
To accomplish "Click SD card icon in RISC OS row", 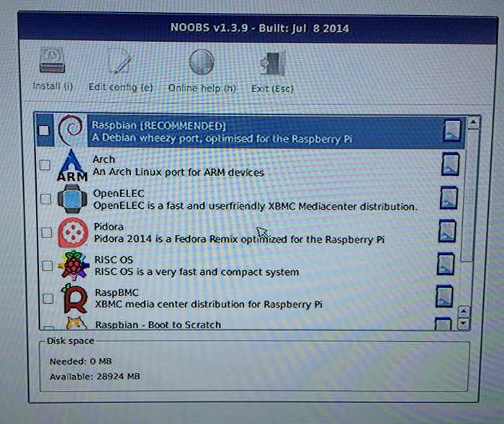I will pos(446,264).
